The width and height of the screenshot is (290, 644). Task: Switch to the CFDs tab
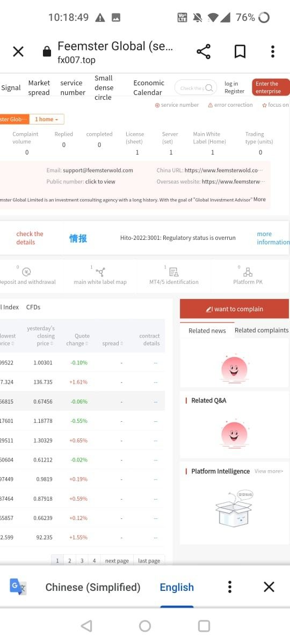pyautogui.click(x=33, y=307)
